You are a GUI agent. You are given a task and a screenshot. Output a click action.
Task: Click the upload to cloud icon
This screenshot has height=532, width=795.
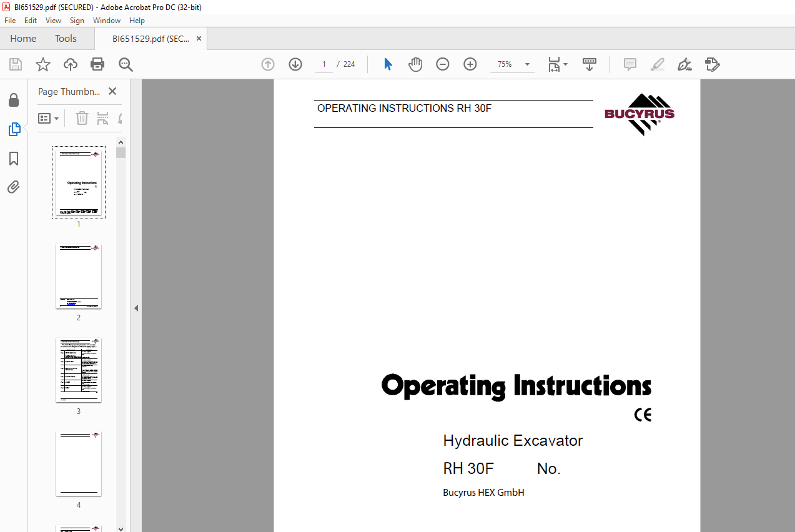click(x=71, y=64)
